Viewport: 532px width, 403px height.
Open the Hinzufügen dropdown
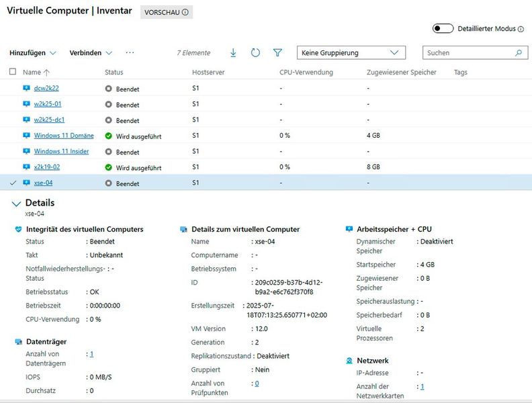pos(32,53)
